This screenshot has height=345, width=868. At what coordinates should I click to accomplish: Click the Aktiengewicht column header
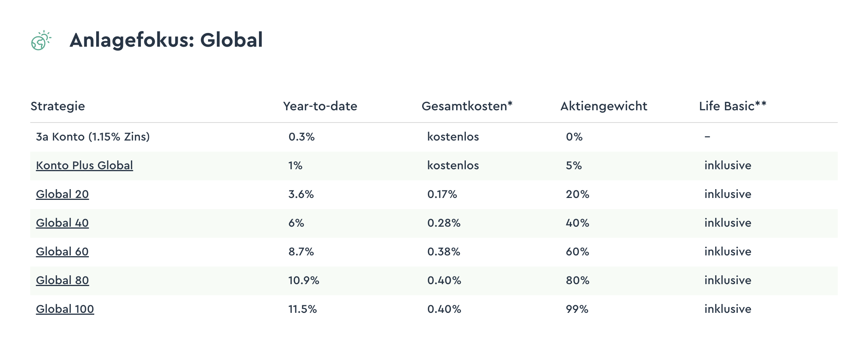pyautogui.click(x=604, y=106)
